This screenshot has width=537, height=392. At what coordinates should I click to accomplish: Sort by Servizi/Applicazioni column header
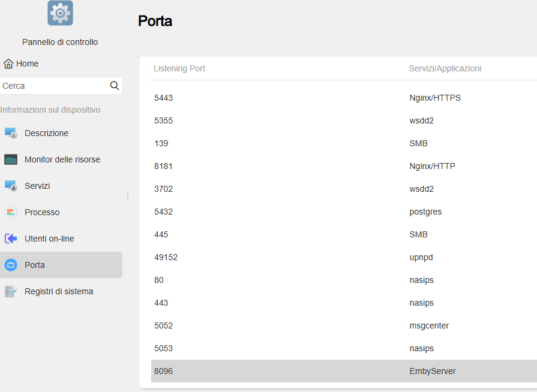[x=445, y=68]
